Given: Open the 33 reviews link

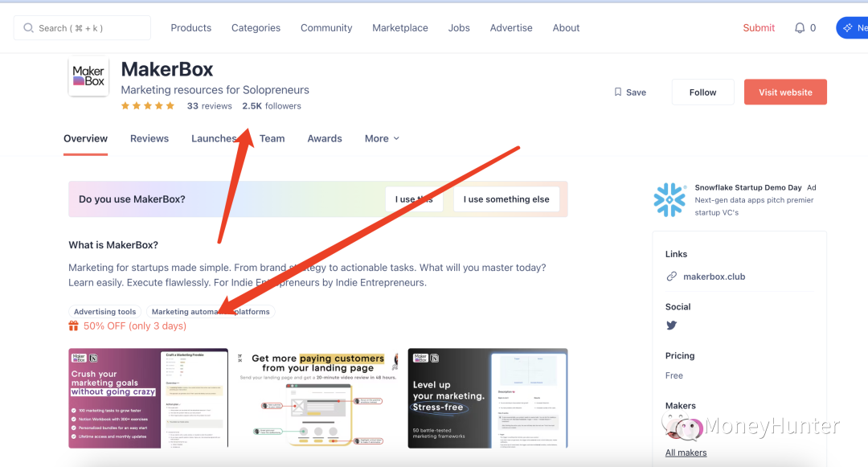Looking at the screenshot, I should (209, 105).
